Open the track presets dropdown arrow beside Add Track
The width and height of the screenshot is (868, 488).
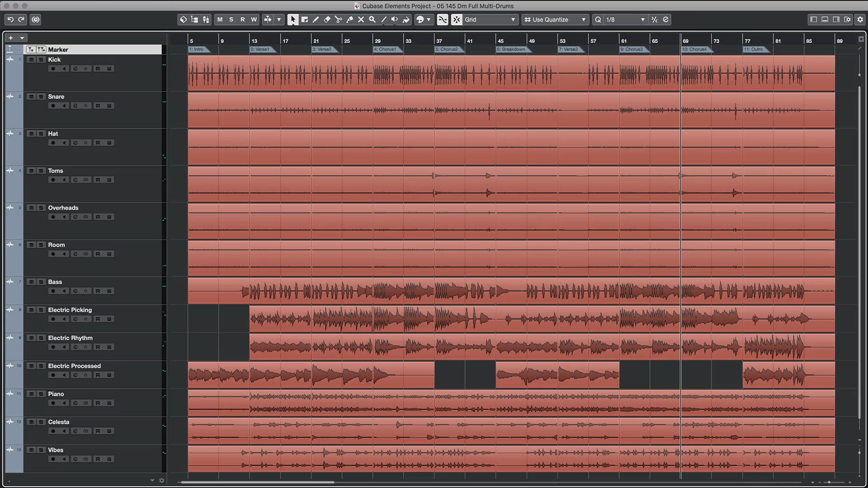(22, 38)
